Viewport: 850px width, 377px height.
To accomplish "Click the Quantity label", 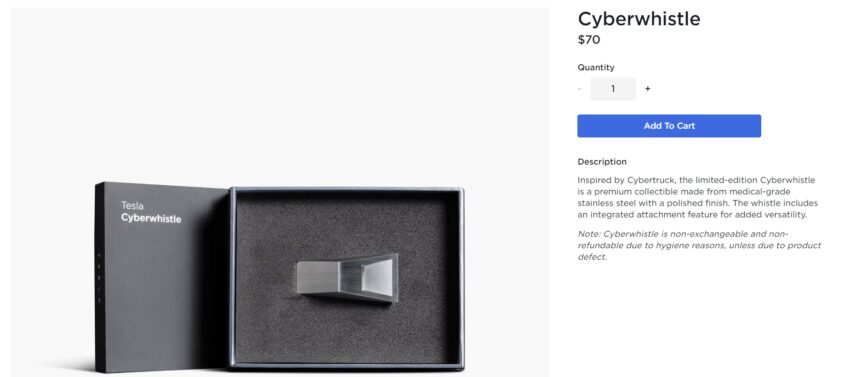I will [596, 67].
